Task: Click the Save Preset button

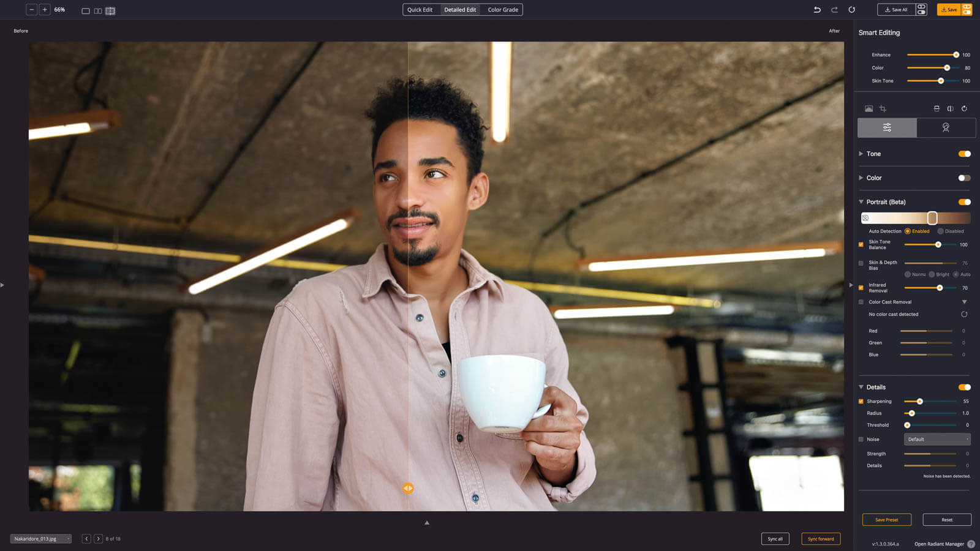Action: pos(886,520)
